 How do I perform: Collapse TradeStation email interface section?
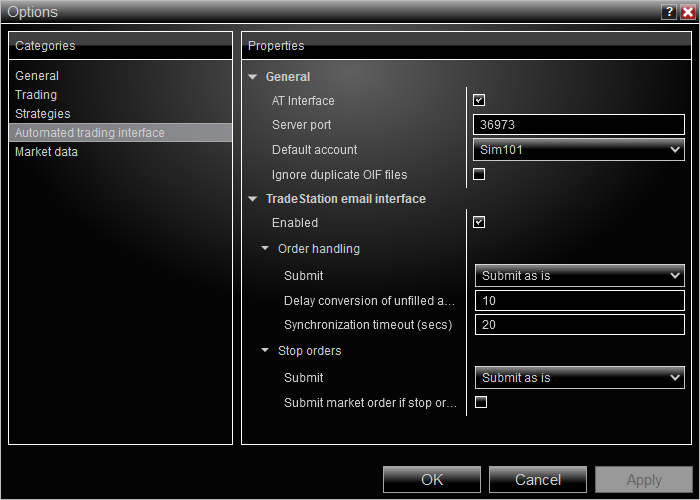253,199
